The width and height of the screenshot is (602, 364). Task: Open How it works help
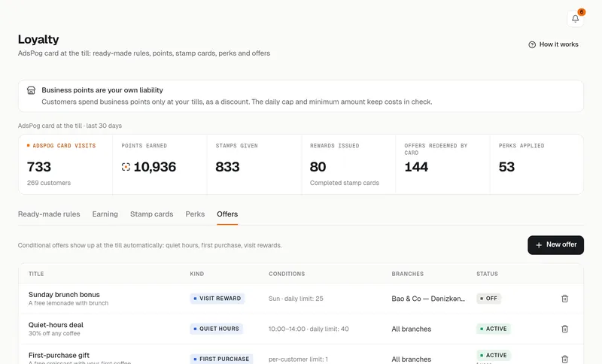(x=553, y=44)
